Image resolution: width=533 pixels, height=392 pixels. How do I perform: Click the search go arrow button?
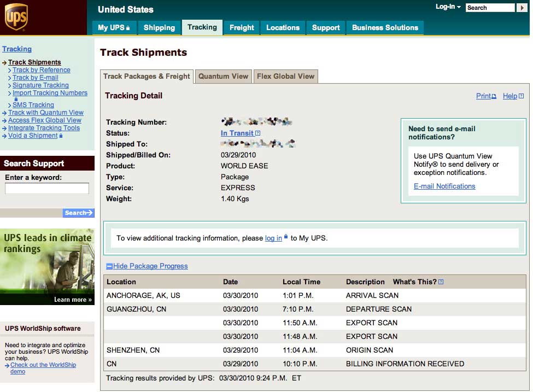(522, 8)
